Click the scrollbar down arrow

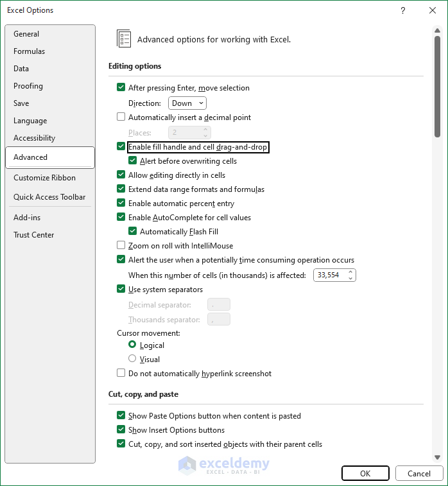click(x=437, y=458)
